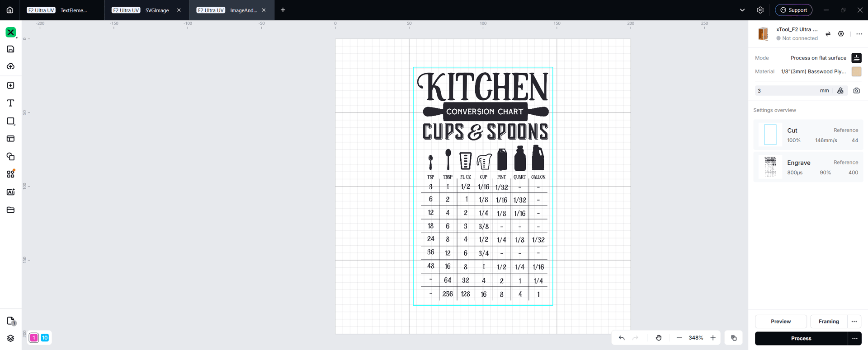Undo the last action
This screenshot has height=350, width=868.
622,338
